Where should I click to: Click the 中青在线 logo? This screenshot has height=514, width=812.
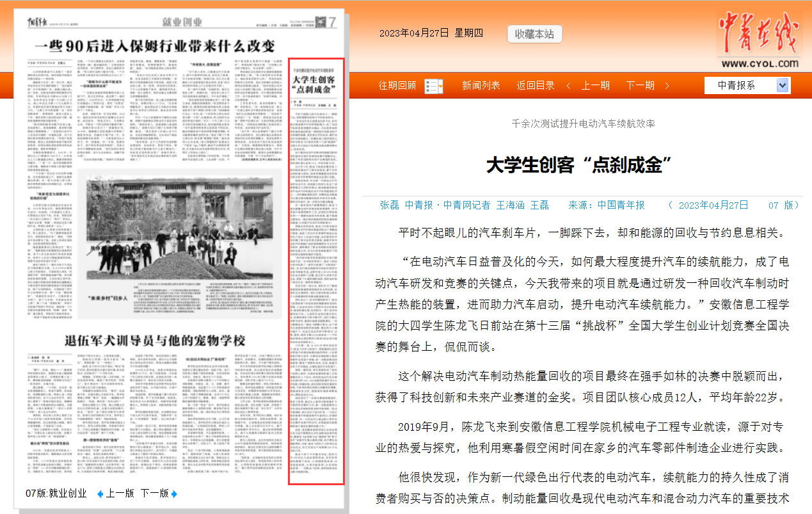click(759, 38)
